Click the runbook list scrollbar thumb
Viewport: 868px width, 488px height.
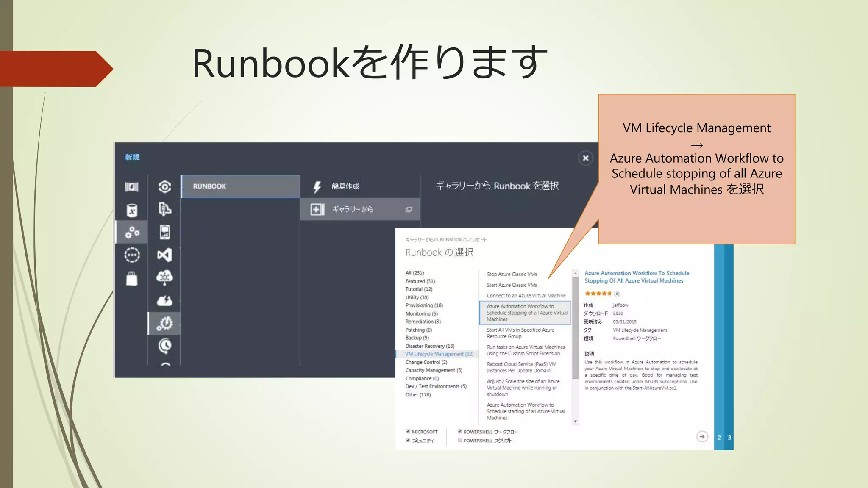coord(575,328)
